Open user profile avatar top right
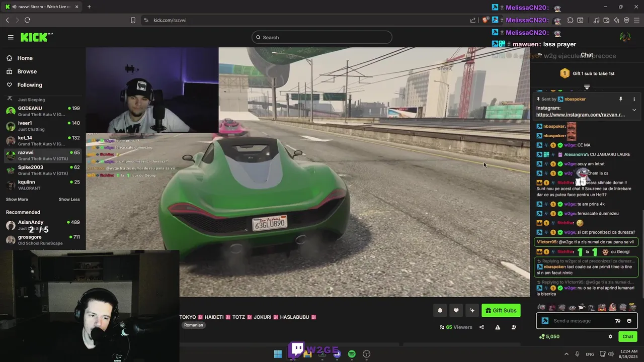 [x=625, y=37]
